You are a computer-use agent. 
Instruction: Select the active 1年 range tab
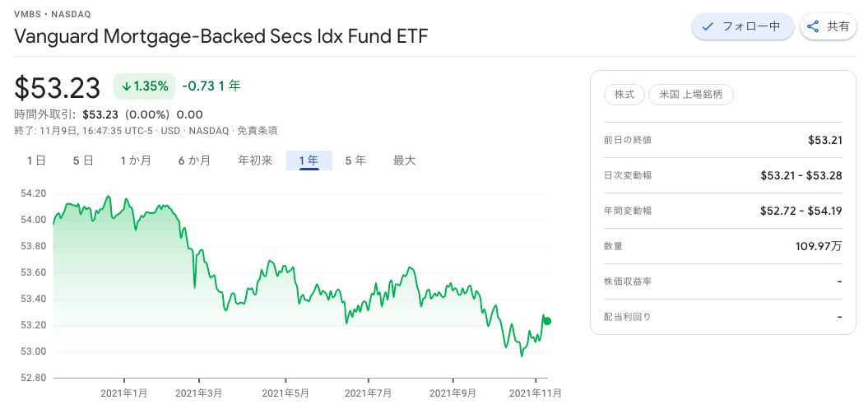pos(309,161)
